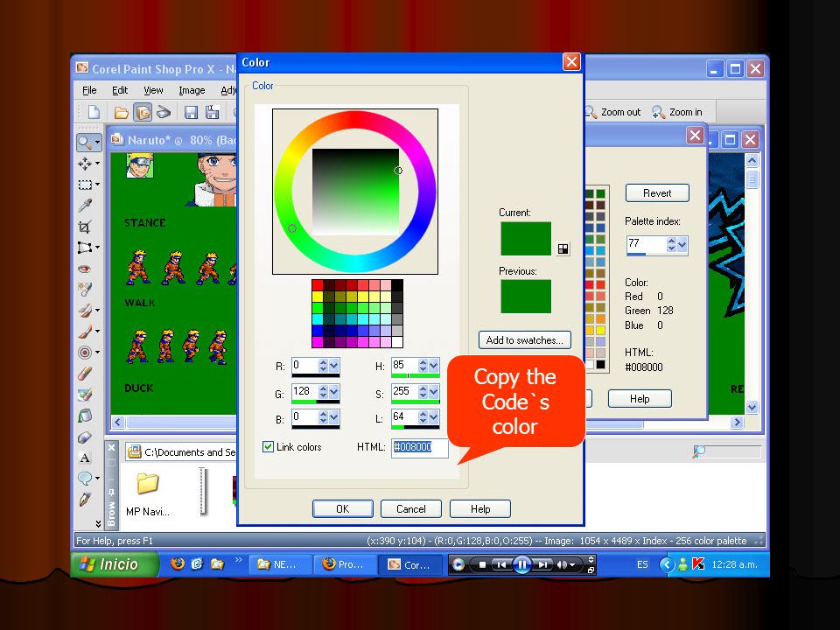
Task: Click the Current color swatch
Action: tap(526, 238)
